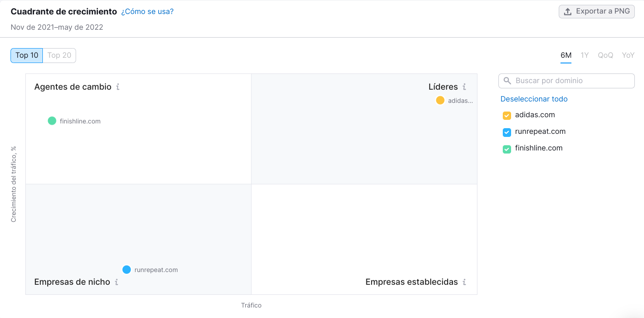Click the blue runrepeat.com data point
The height and width of the screenshot is (318, 644).
(x=127, y=270)
